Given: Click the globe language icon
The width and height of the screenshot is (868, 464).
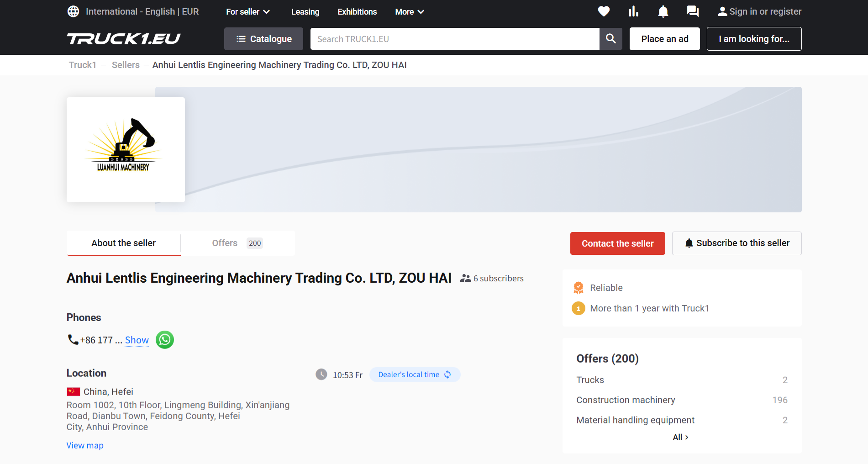Looking at the screenshot, I should click(x=73, y=11).
